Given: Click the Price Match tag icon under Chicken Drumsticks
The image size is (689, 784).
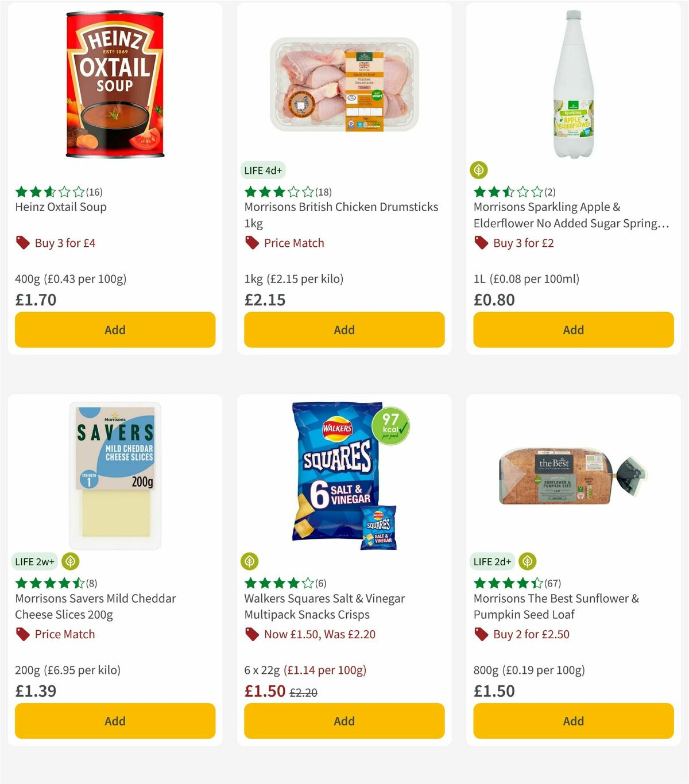Looking at the screenshot, I should tap(251, 243).
